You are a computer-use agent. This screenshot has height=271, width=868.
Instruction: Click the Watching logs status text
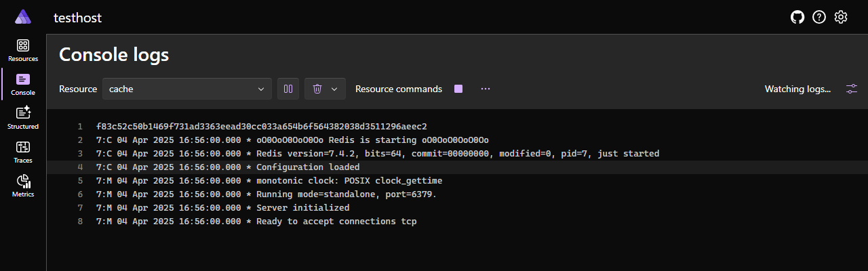tap(797, 89)
